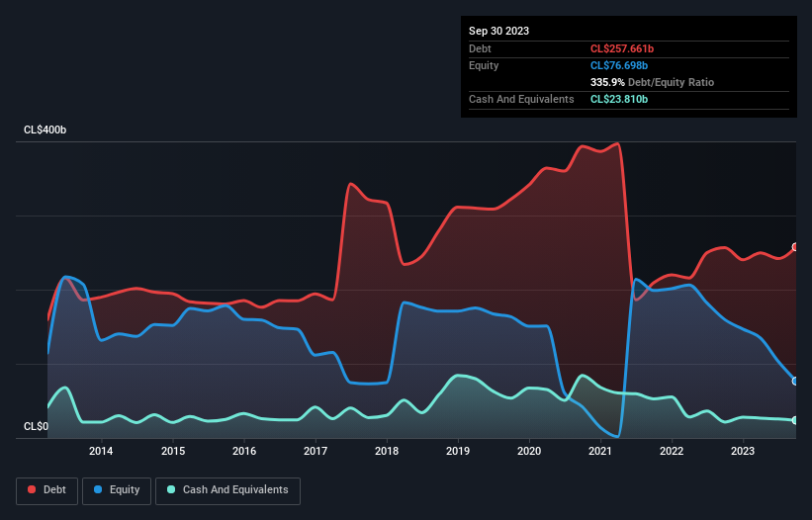Click the 335.9% Debt/Equity Ratio text
The height and width of the screenshot is (520, 812).
[x=652, y=82]
